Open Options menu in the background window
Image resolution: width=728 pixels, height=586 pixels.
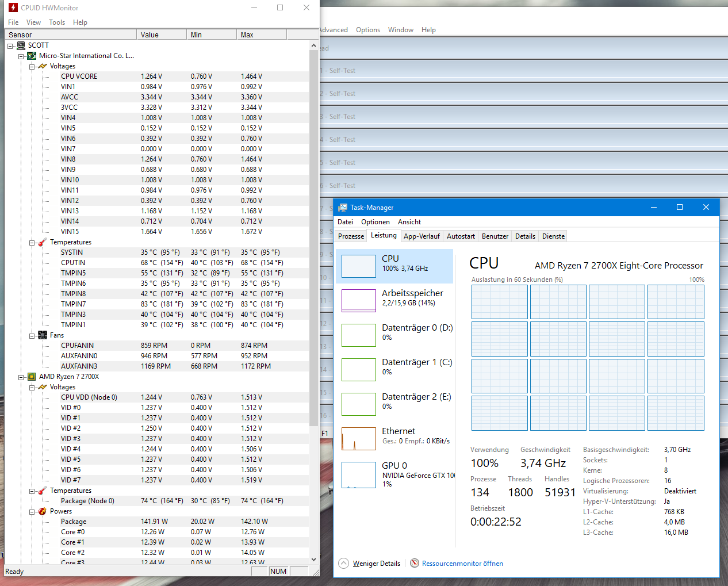368,30
